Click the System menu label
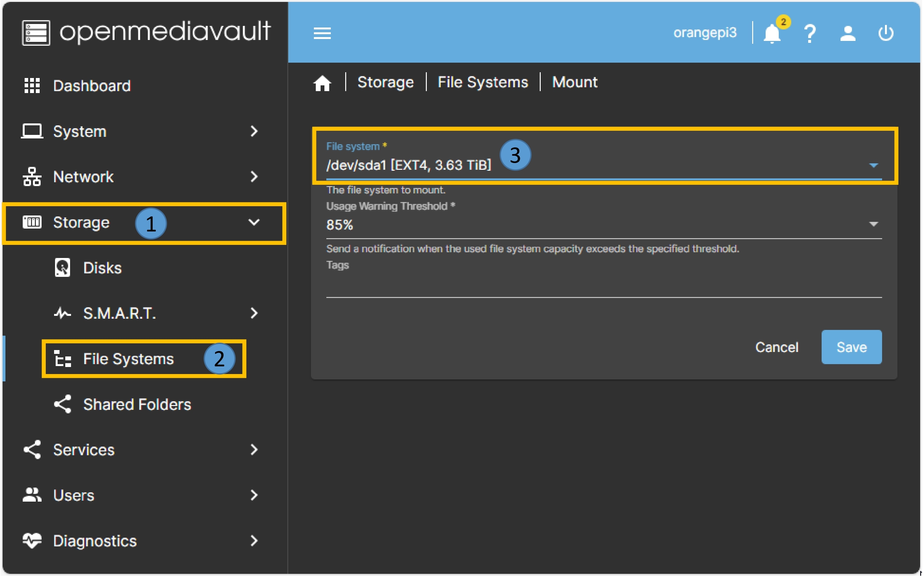Screen dimensions: 924x578 (x=80, y=131)
